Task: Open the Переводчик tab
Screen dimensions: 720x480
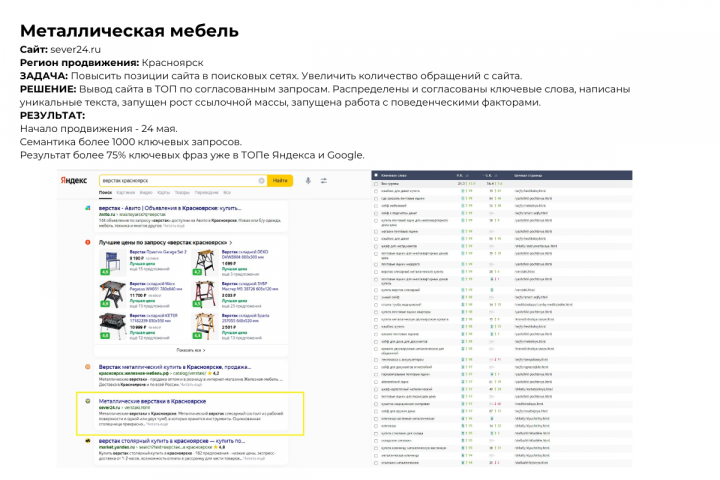Action: click(x=207, y=192)
